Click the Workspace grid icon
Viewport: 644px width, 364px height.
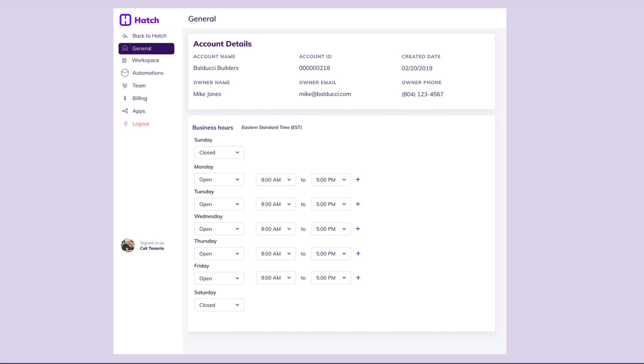coord(124,60)
